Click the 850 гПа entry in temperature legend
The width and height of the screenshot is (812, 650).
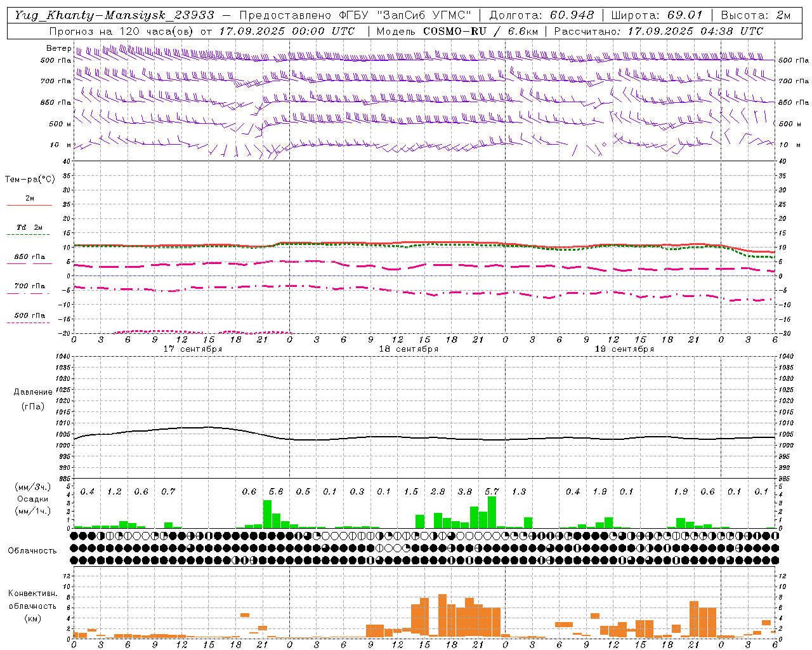coord(30,257)
